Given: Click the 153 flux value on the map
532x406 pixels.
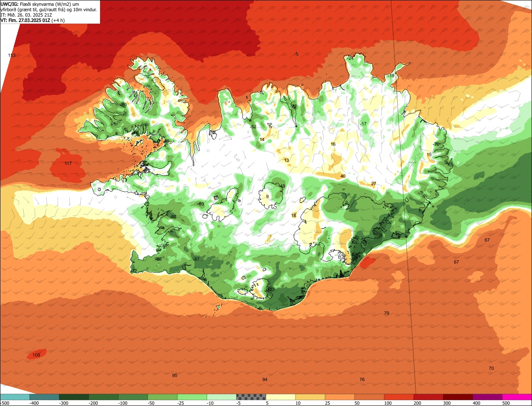Looking at the screenshot, I should pos(12,55).
